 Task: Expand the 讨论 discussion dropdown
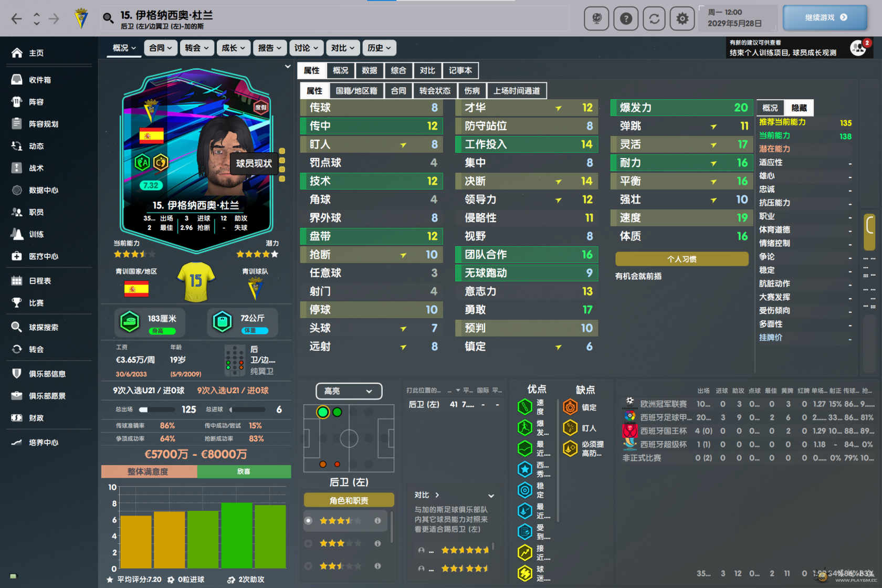pyautogui.click(x=306, y=48)
